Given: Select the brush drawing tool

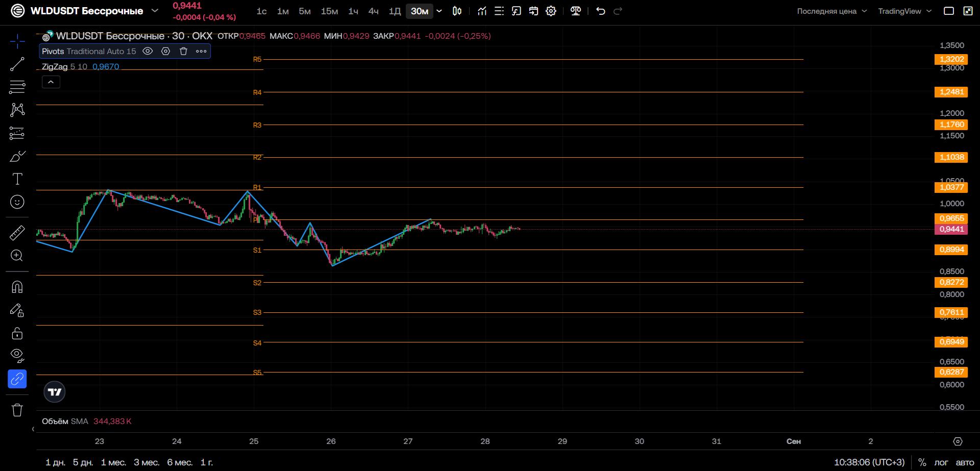Looking at the screenshot, I should click(x=17, y=156).
